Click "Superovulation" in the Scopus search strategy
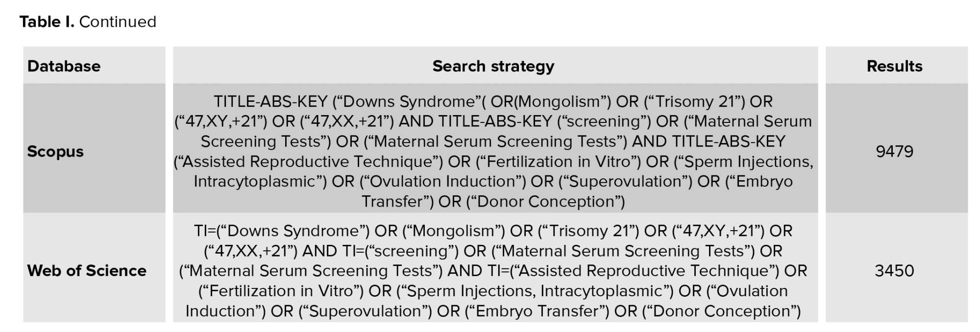The height and width of the screenshot is (332, 980). tap(627, 182)
